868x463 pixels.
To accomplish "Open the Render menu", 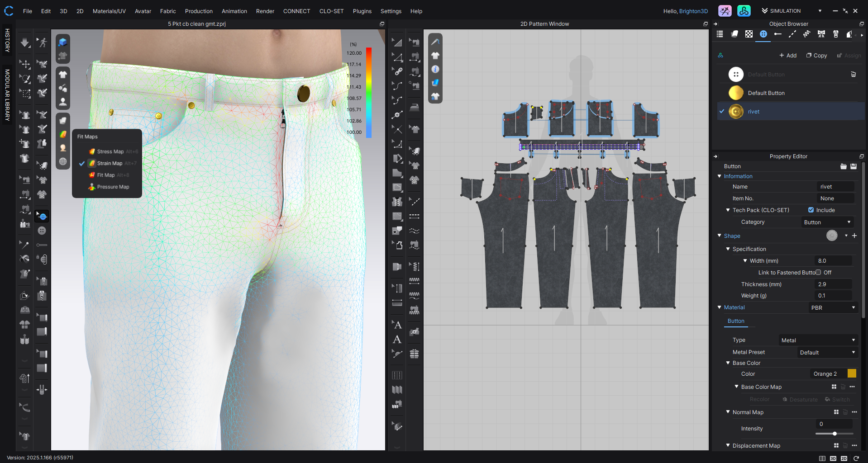I will pyautogui.click(x=265, y=11).
